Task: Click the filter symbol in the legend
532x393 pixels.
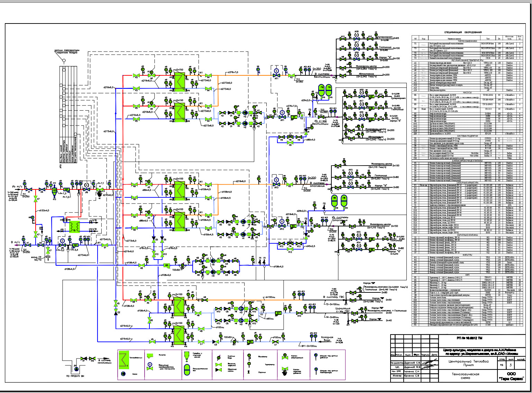Action: (150, 355)
